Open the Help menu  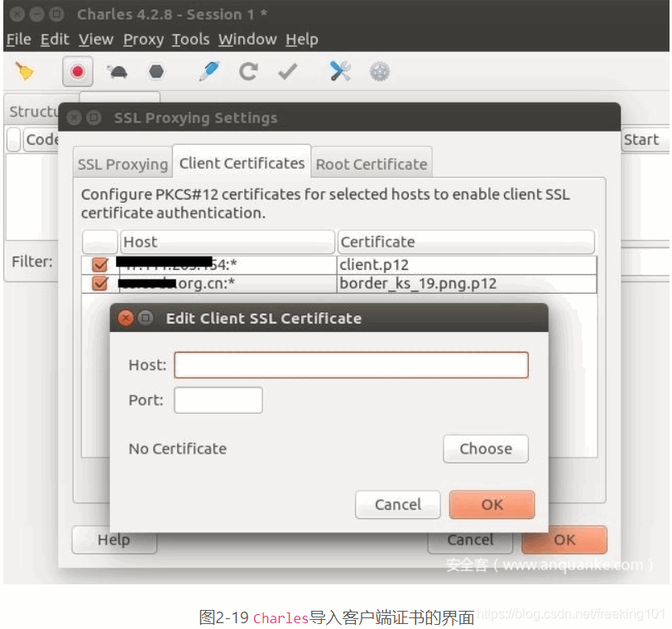click(302, 40)
